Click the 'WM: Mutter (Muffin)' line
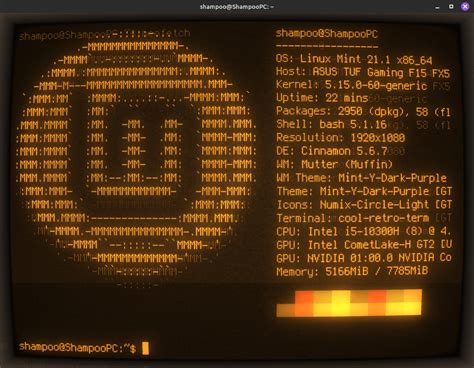 coord(334,164)
